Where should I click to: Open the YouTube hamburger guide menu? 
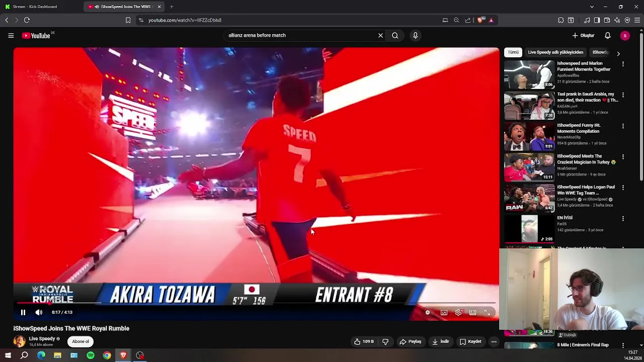[x=11, y=35]
